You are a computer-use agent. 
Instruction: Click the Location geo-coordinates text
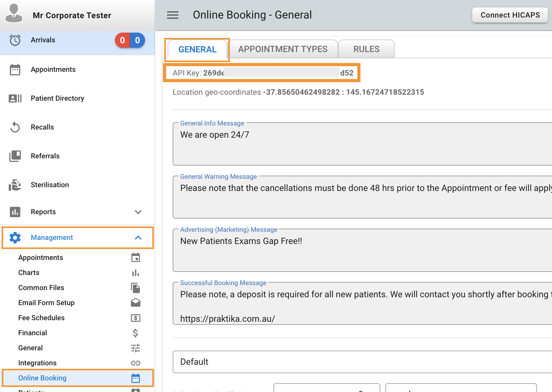coord(298,92)
